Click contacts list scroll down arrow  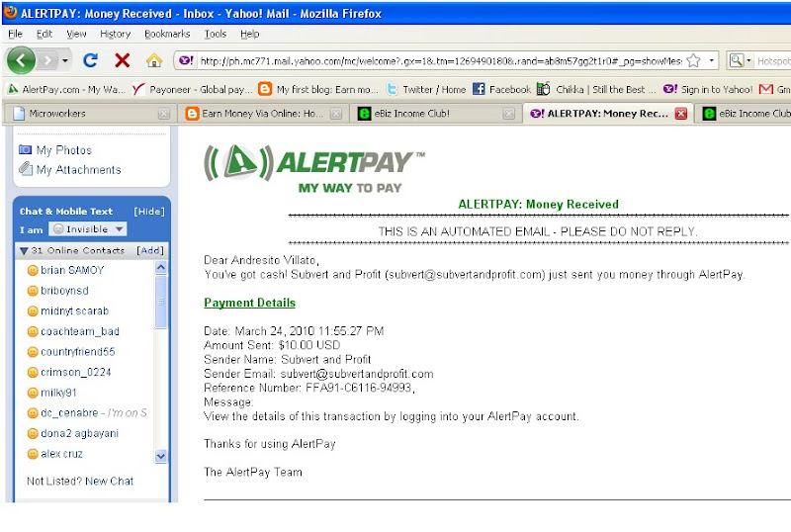[x=161, y=456]
